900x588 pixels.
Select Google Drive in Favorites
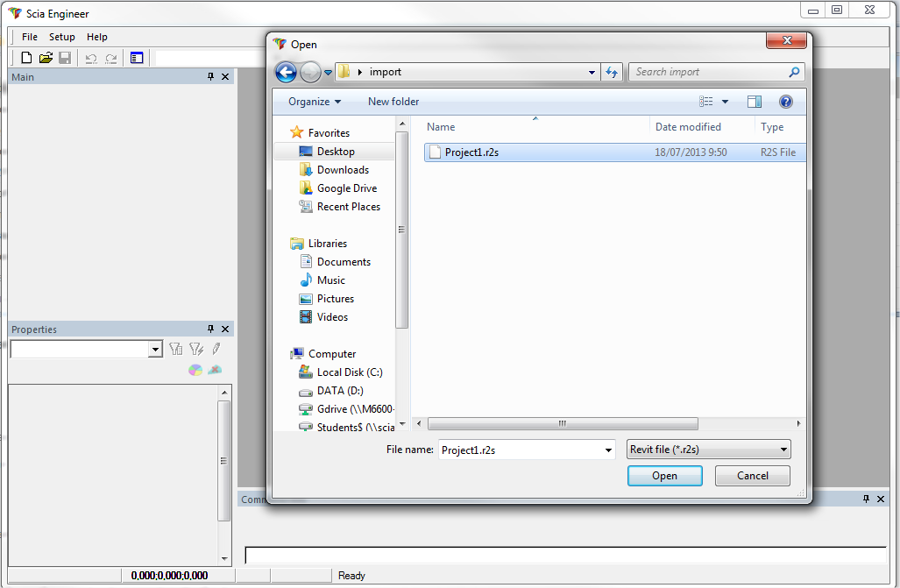click(346, 188)
